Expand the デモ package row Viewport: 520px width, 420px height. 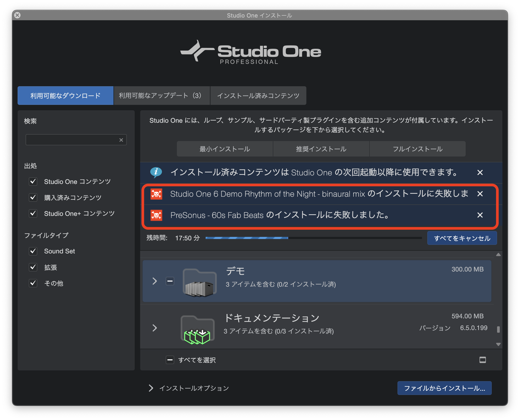[155, 281]
